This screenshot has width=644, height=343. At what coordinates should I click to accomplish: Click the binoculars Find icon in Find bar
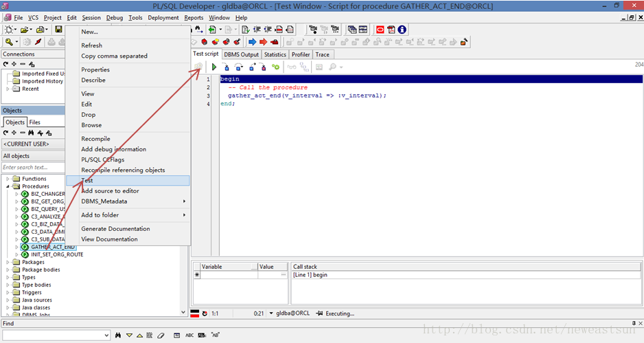[x=118, y=335]
